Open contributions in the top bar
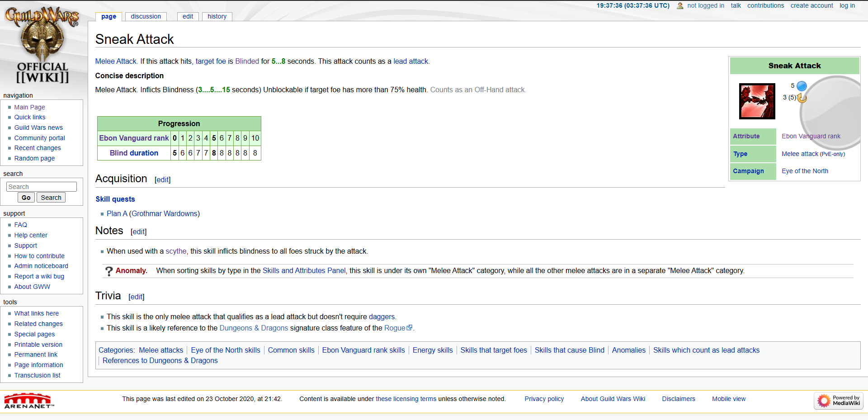This screenshot has height=420, width=868. pos(765,5)
